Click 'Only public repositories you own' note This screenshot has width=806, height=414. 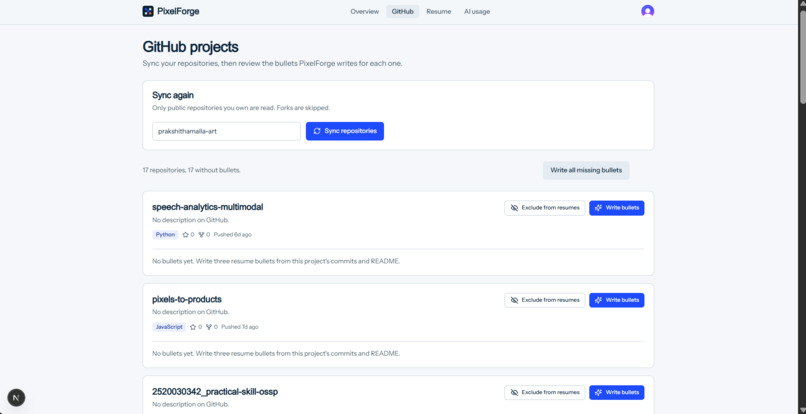point(241,108)
